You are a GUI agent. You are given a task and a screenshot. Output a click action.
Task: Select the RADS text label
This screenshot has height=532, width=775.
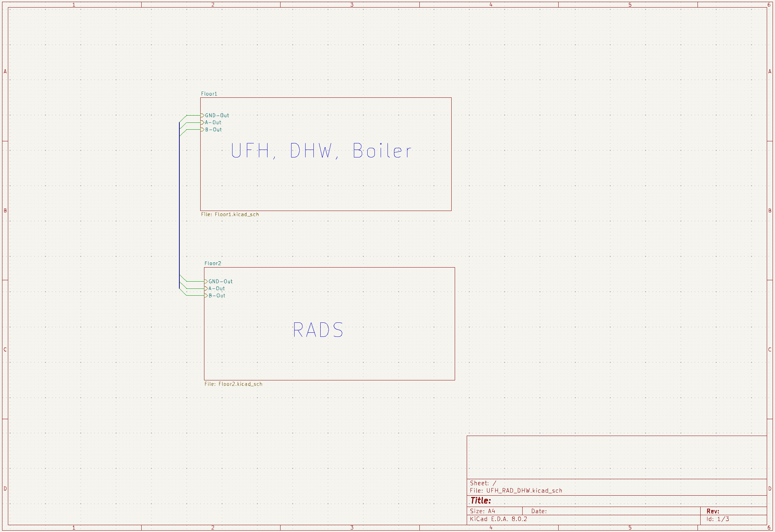pyautogui.click(x=318, y=330)
